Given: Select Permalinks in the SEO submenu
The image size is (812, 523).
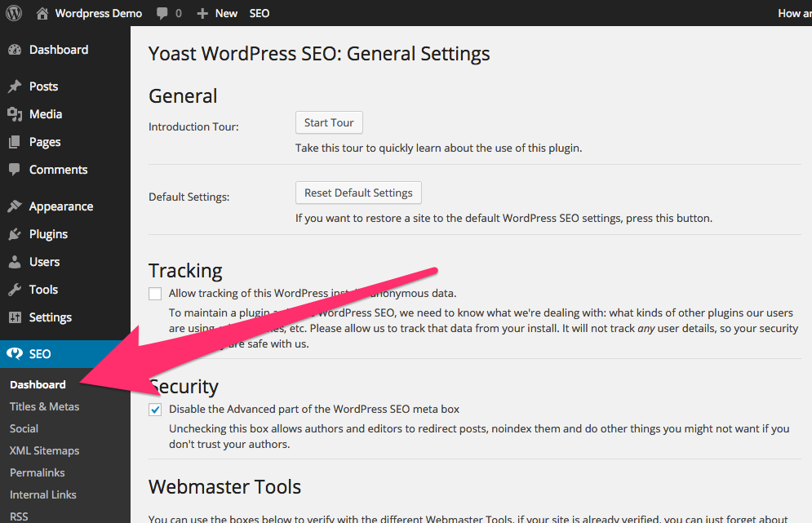Looking at the screenshot, I should (x=38, y=472).
